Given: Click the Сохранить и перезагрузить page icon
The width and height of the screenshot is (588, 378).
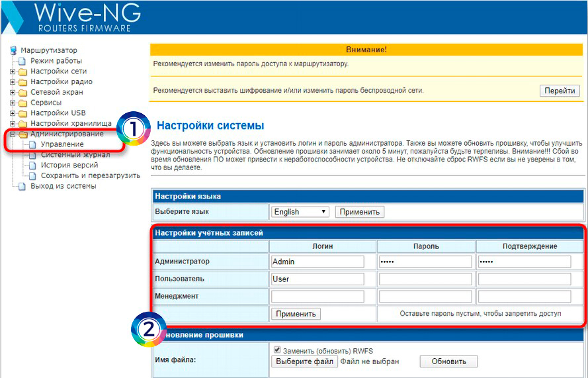Looking at the screenshot, I should [x=33, y=175].
